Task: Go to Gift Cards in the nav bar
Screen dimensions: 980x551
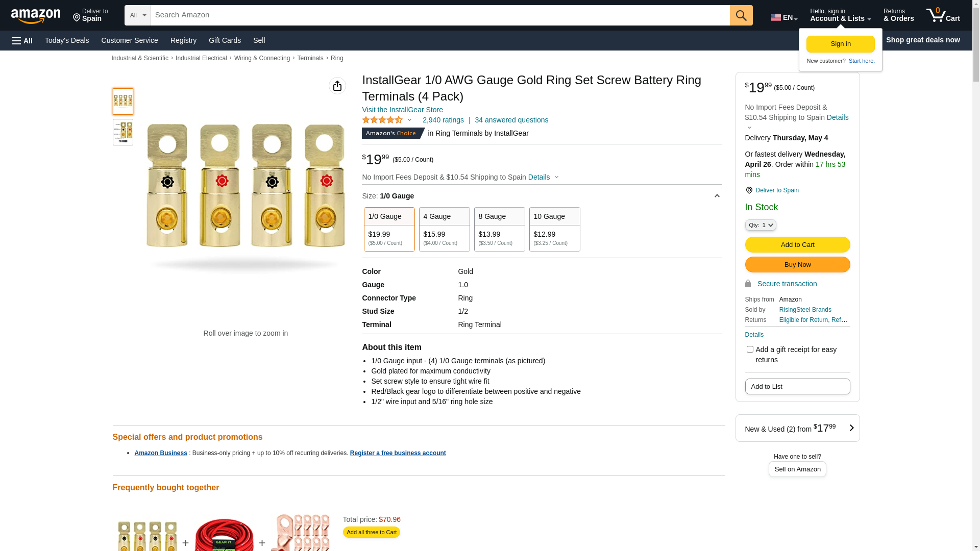Action: click(225, 40)
